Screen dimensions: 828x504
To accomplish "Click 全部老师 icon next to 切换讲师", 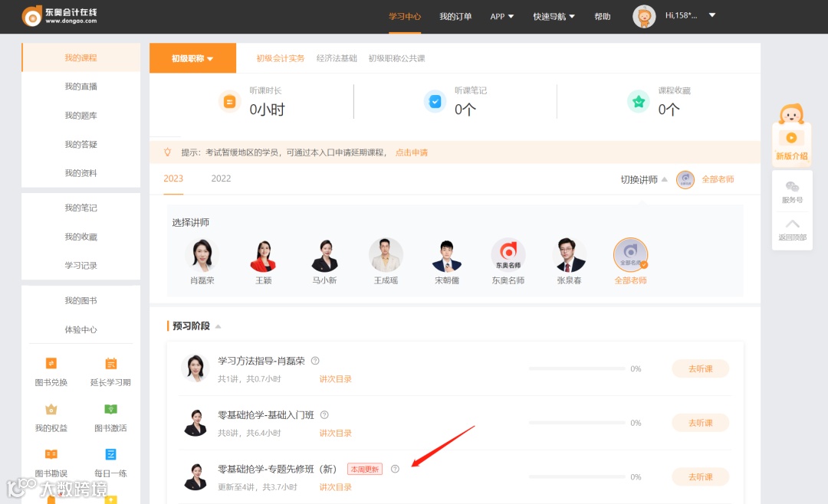I will pyautogui.click(x=685, y=180).
